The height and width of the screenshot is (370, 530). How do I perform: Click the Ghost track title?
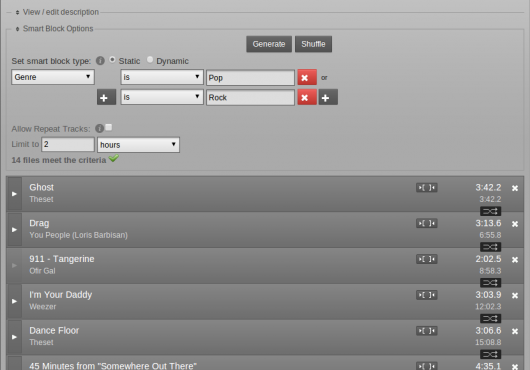coord(42,188)
